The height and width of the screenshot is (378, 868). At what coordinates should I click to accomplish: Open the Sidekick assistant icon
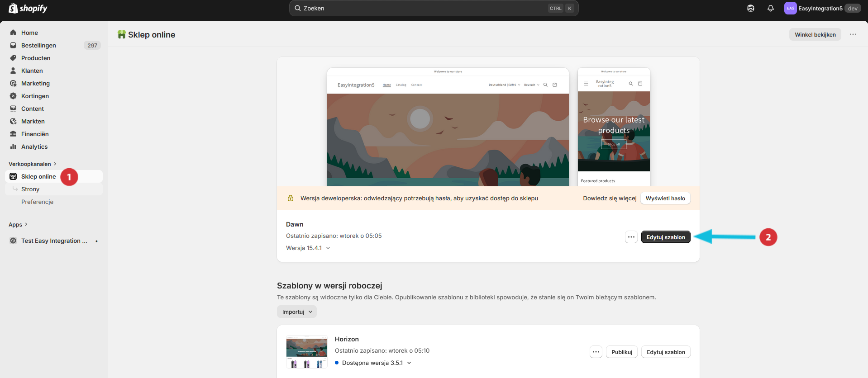point(751,8)
